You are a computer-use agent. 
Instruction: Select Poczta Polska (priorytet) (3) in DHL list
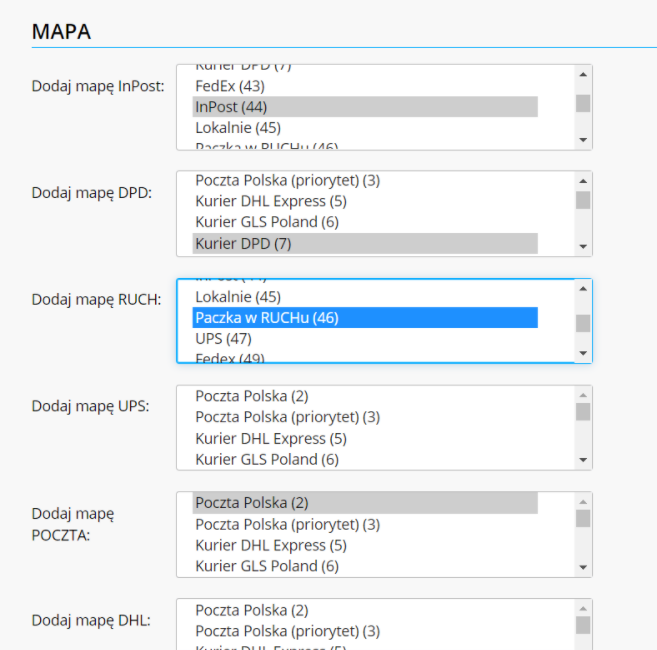click(365, 631)
